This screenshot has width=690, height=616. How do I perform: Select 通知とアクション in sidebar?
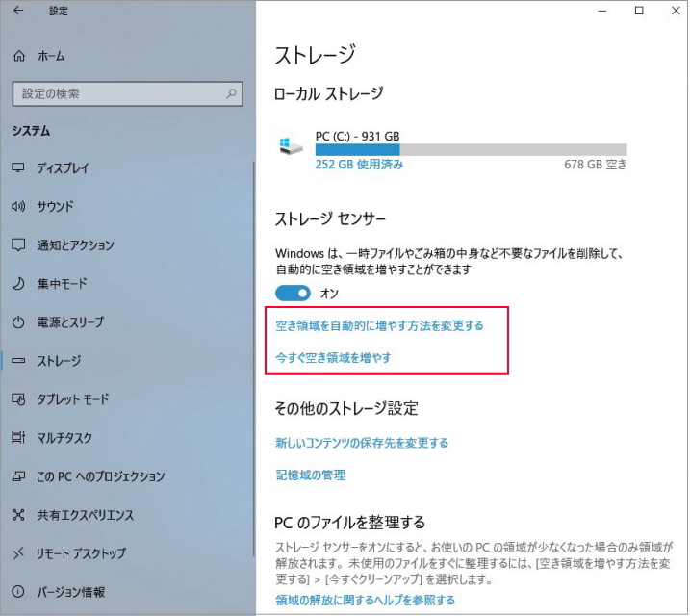point(75,245)
